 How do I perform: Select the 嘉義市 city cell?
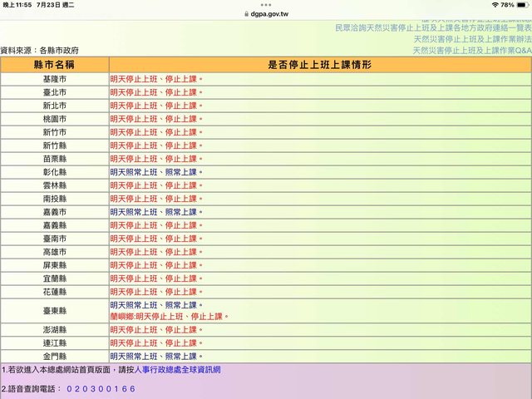[x=55, y=212]
